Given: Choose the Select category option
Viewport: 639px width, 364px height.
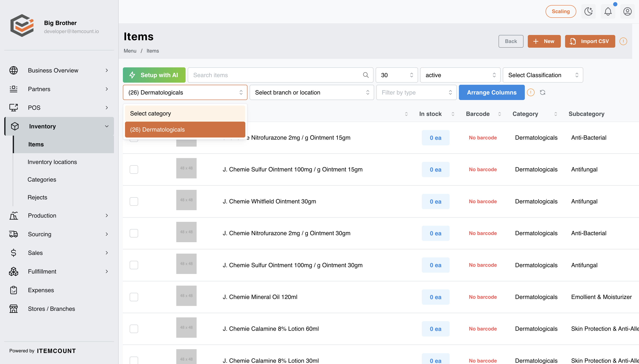Looking at the screenshot, I should (x=185, y=114).
